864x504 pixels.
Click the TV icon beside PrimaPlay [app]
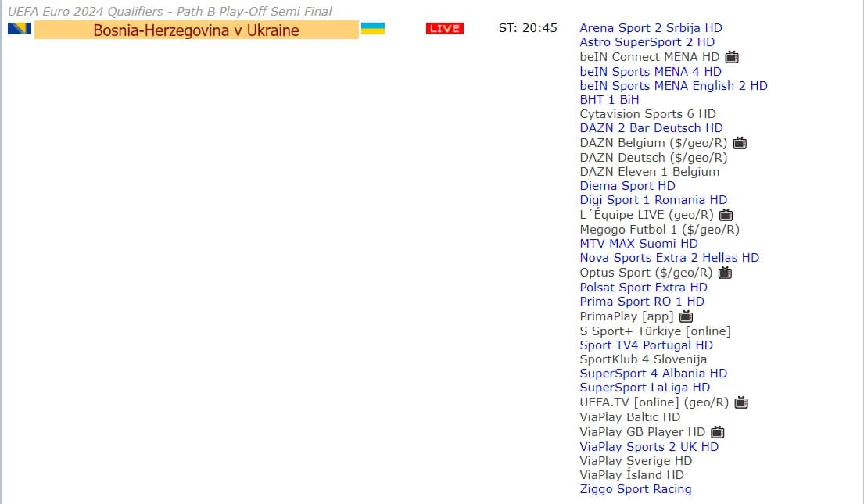pos(686,316)
